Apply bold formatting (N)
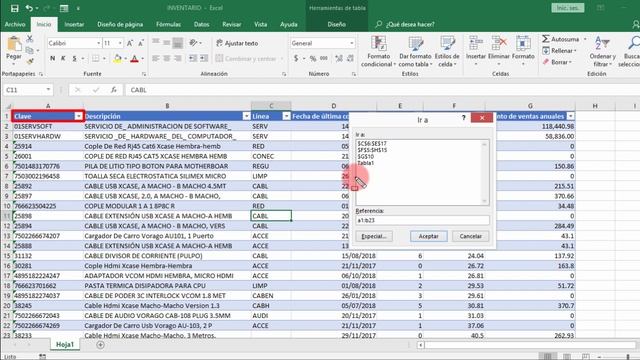 coord(53,59)
